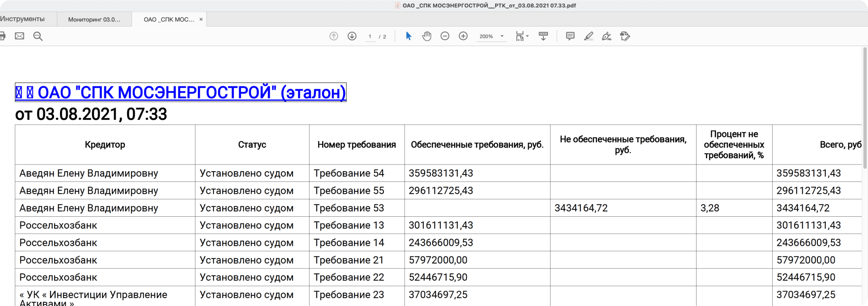
Task: Click the Номер требования column header
Action: [357, 144]
